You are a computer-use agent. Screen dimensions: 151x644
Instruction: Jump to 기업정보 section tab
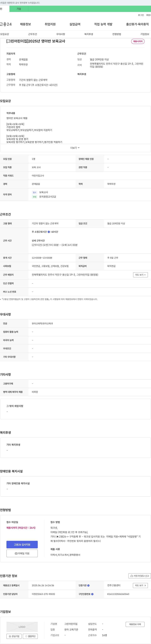pyautogui.click(x=145, y=34)
